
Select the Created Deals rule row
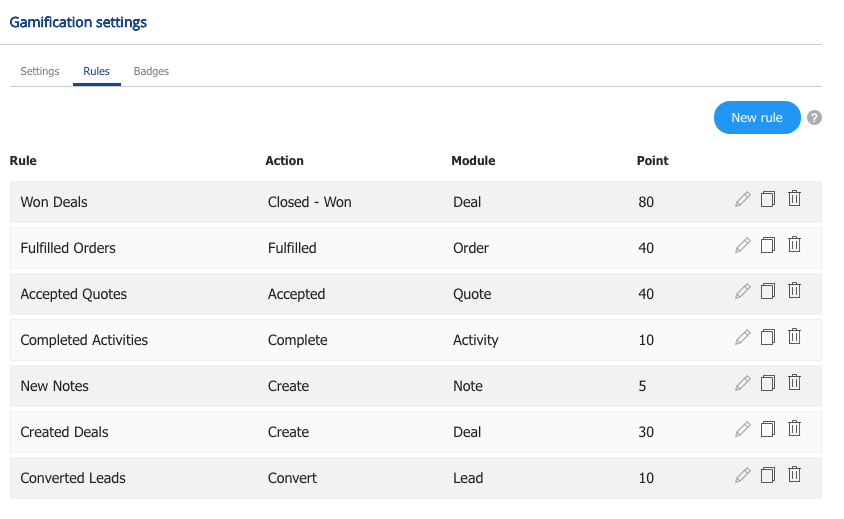[x=416, y=432]
